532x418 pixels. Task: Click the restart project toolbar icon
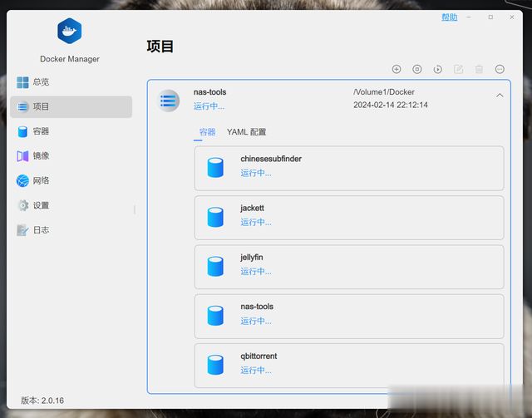[438, 69]
